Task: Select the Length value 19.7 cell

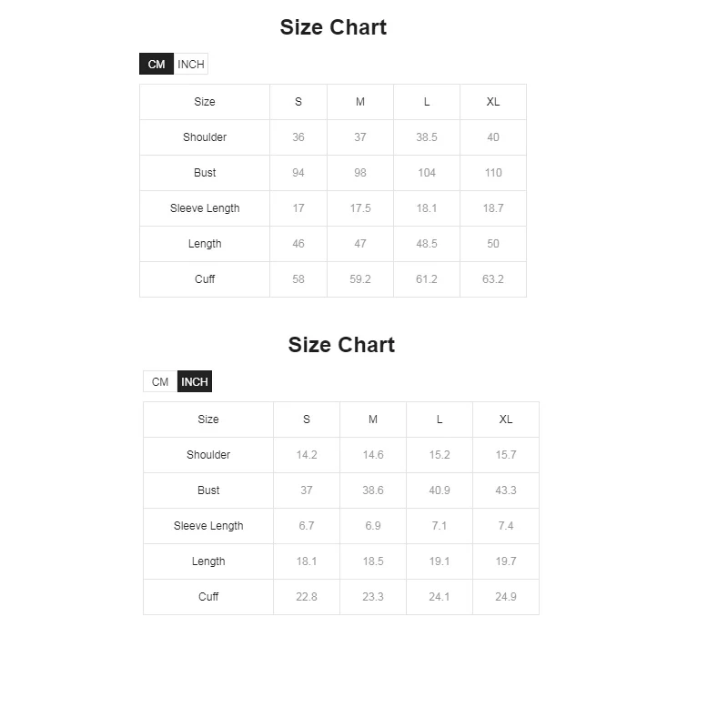Action: 506,561
